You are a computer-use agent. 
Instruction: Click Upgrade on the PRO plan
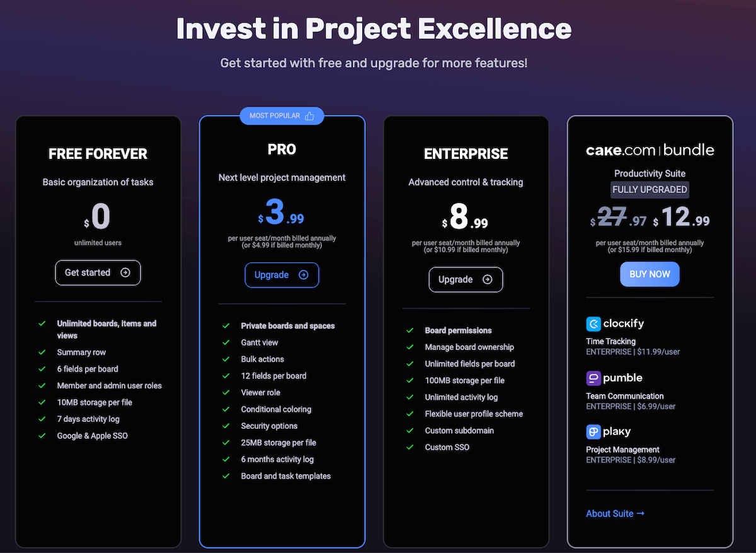tap(282, 275)
